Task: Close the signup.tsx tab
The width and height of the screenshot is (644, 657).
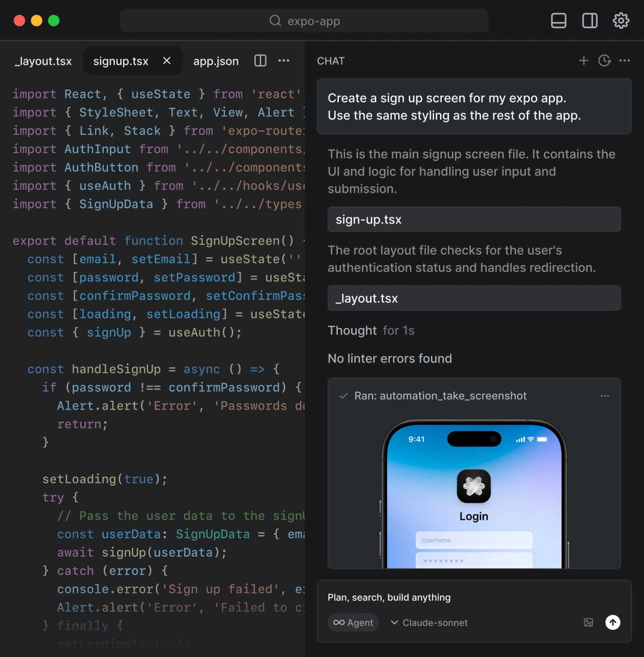Action: (167, 61)
